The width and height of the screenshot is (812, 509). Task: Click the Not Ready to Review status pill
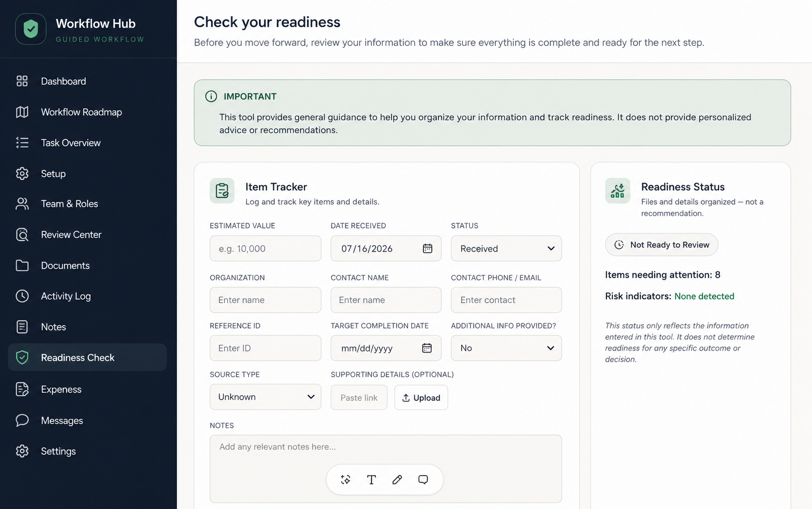(x=662, y=245)
